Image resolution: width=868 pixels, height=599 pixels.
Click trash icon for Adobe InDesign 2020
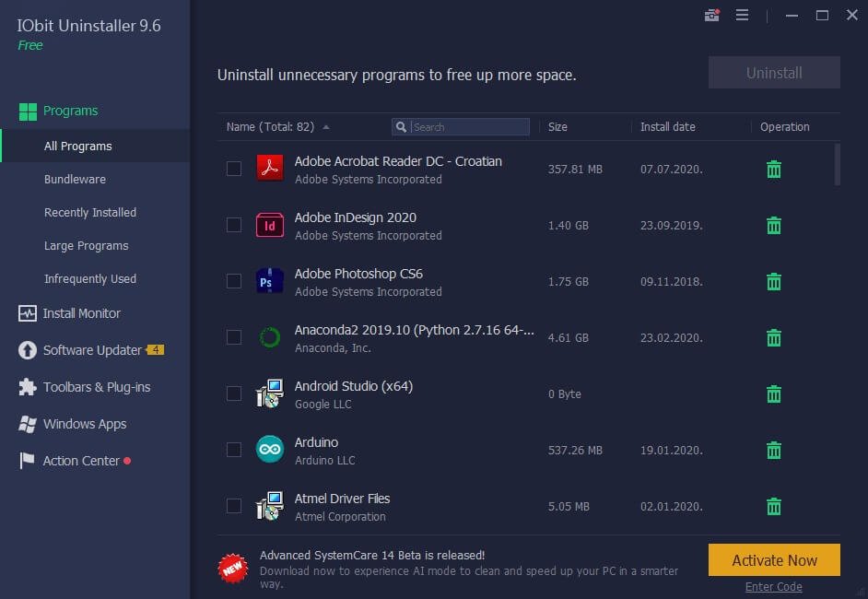coord(773,226)
